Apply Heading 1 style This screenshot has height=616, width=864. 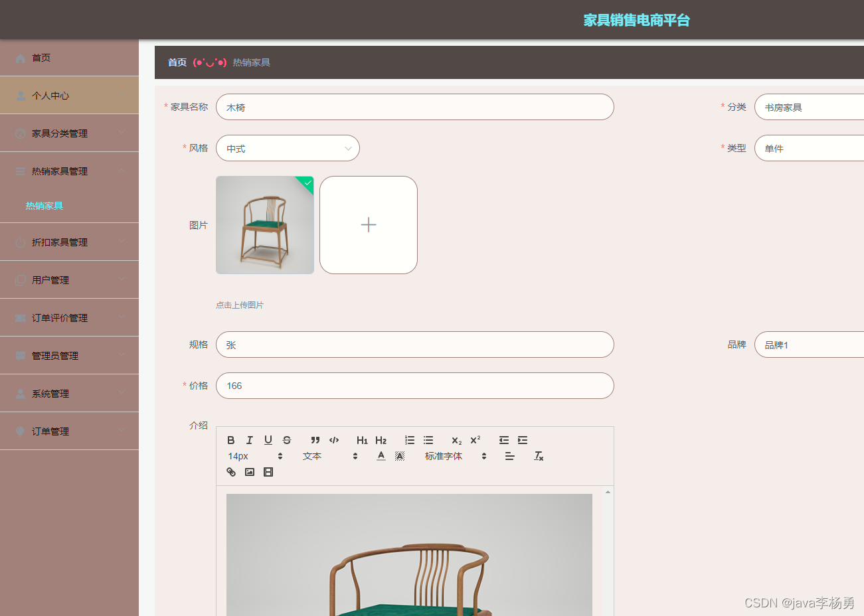click(362, 440)
